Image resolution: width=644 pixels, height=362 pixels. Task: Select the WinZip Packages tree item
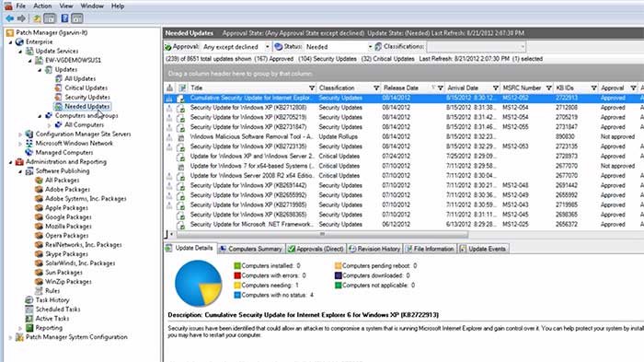click(68, 282)
